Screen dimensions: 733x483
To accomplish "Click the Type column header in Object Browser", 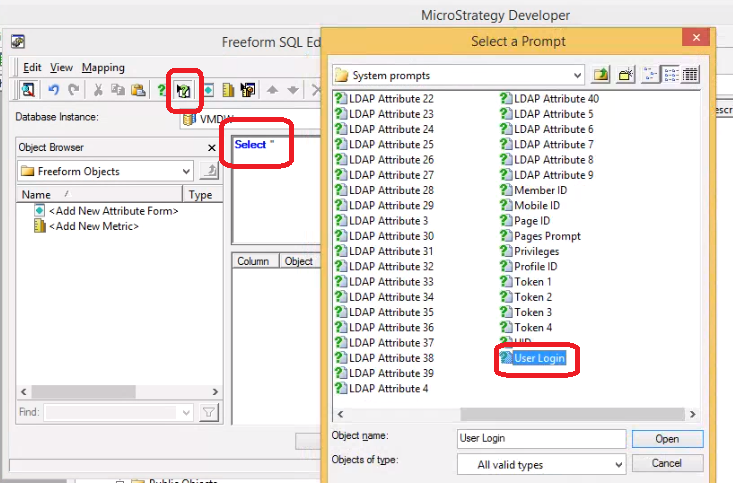I will point(202,195).
